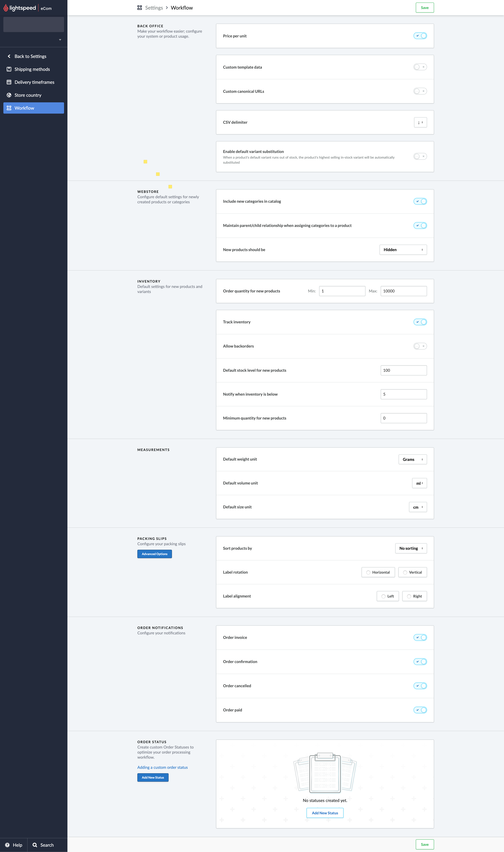Click the store name box in sidebar
This screenshot has height=852, width=504.
(x=34, y=24)
